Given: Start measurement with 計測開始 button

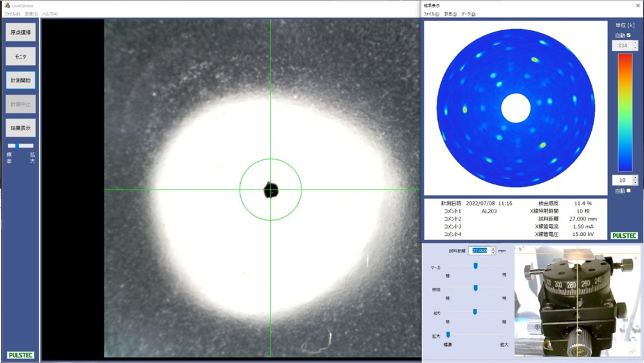Looking at the screenshot, I should click(x=21, y=80).
